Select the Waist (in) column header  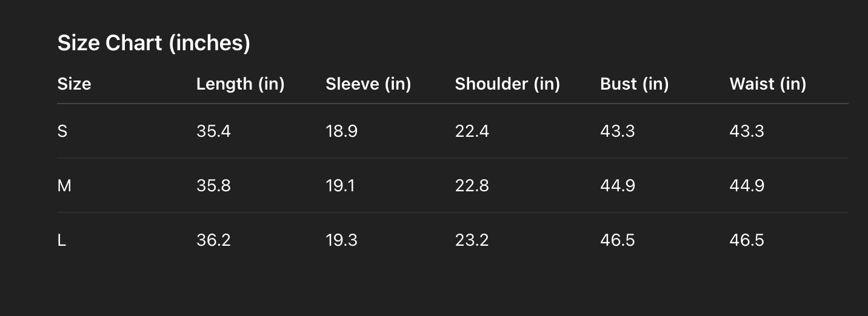click(x=767, y=84)
